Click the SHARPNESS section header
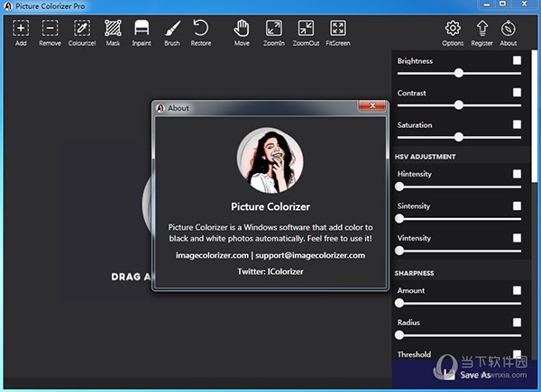Image resolution: width=541 pixels, height=392 pixels. click(414, 273)
